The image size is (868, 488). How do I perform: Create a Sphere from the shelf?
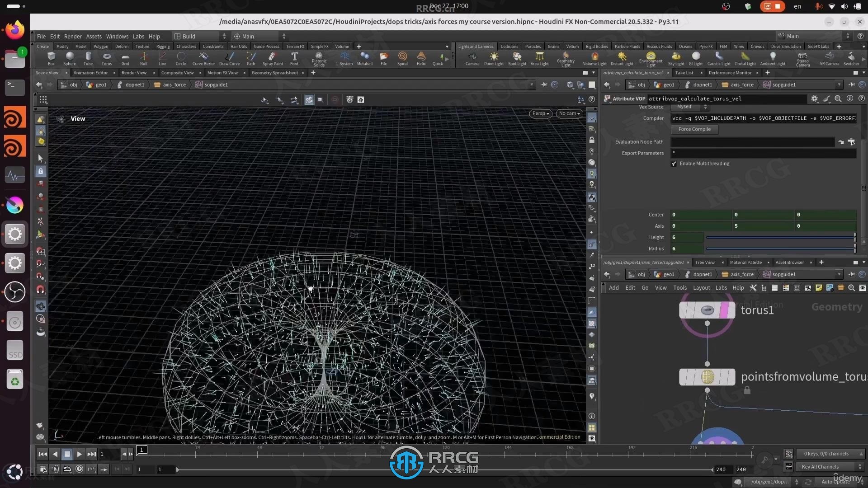point(70,58)
